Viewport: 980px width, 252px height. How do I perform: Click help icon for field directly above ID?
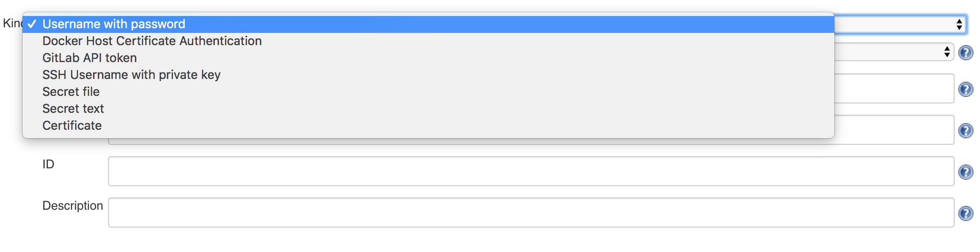(x=965, y=130)
